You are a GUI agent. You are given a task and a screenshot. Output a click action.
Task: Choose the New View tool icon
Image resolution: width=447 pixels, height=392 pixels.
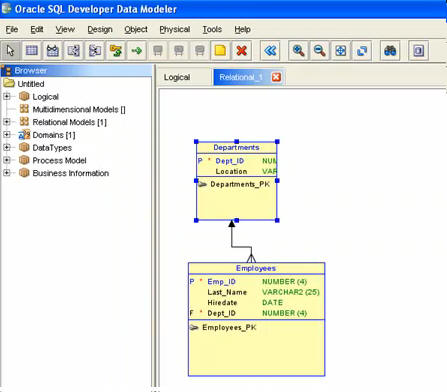pyautogui.click(x=53, y=51)
